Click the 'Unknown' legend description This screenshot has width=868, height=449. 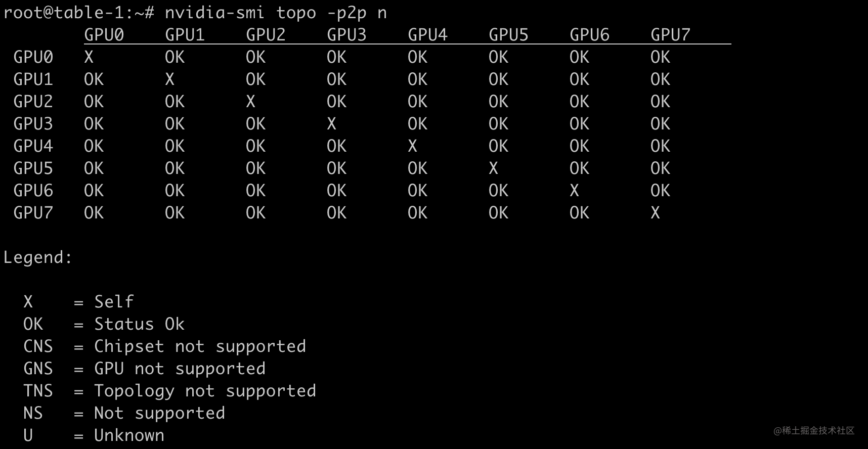pos(129,435)
